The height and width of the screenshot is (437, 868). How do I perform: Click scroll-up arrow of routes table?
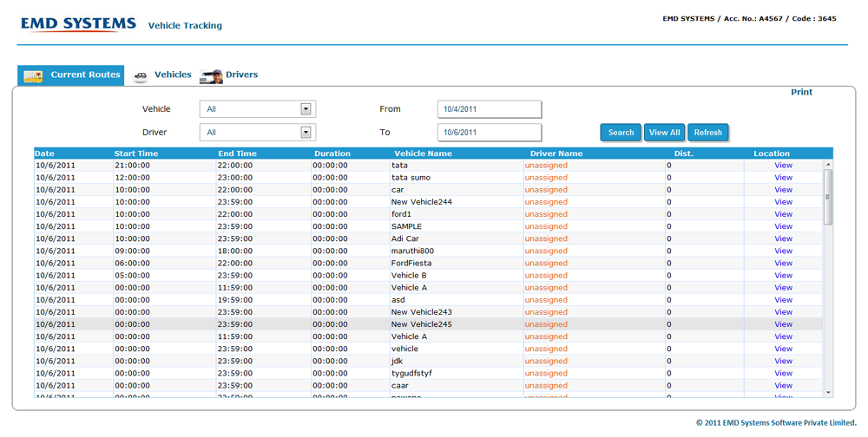[x=828, y=165]
